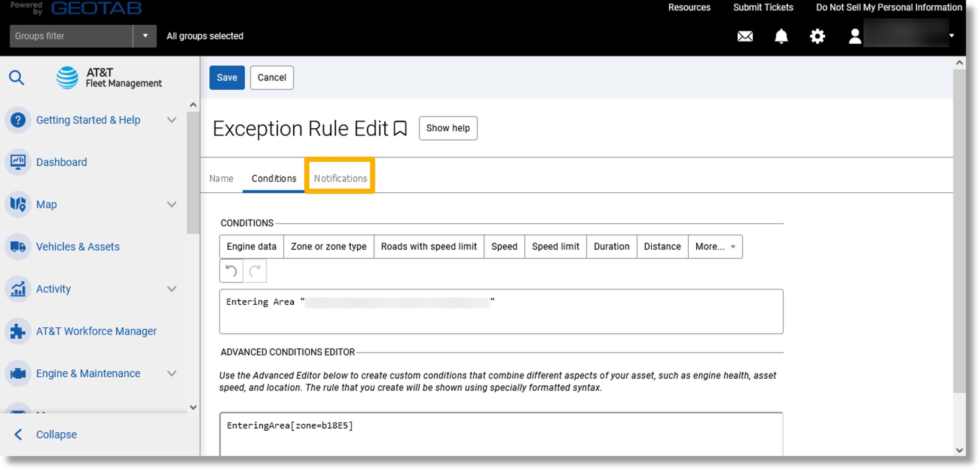Click the Speed limit condition button

tap(555, 246)
